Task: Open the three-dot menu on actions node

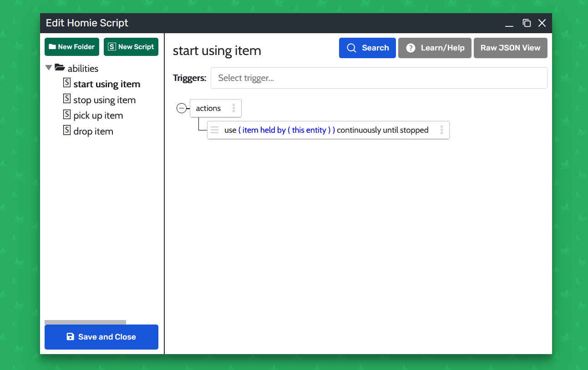Action: (x=233, y=108)
